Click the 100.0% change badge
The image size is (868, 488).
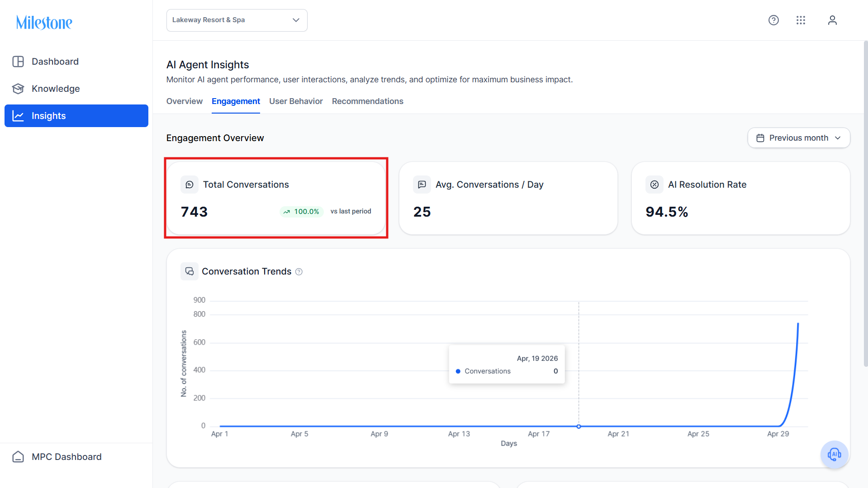point(301,212)
